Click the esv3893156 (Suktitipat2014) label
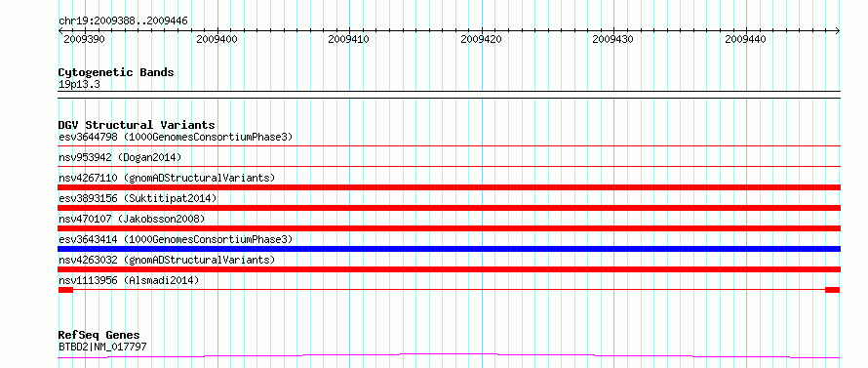Screen dimensions: 868x368 138,198
